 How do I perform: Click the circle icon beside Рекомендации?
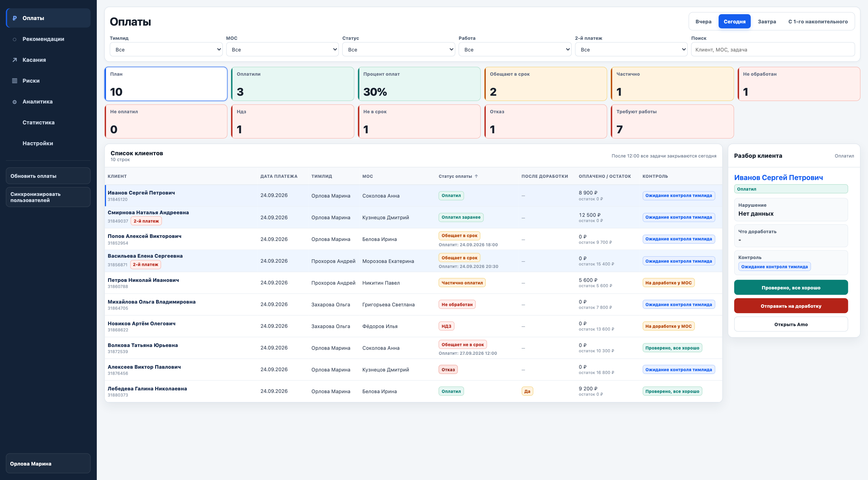14,39
